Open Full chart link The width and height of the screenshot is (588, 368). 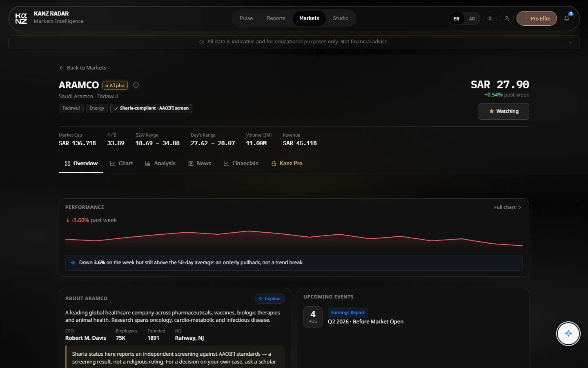pyautogui.click(x=508, y=207)
